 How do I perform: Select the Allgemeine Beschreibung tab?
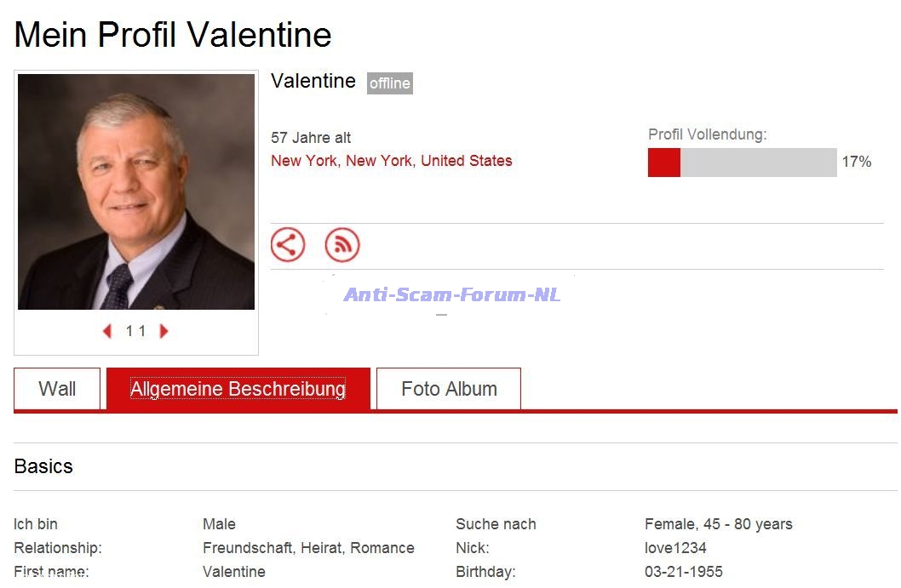point(238,389)
